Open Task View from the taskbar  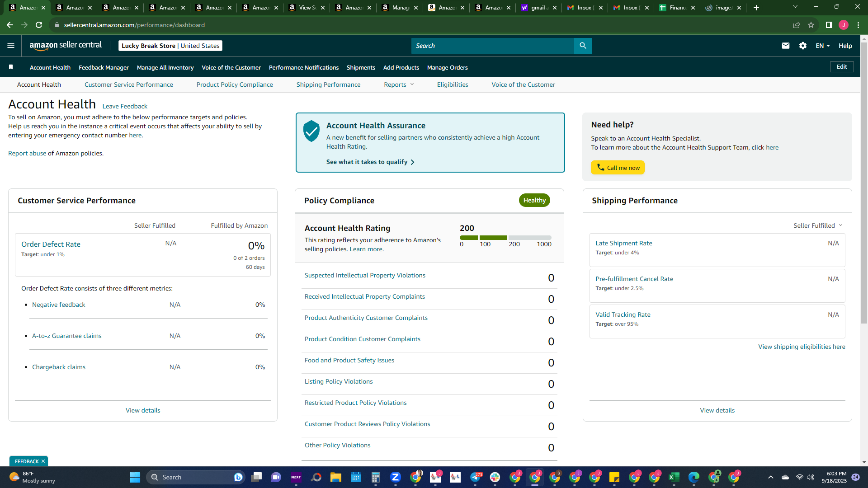pyautogui.click(x=257, y=477)
